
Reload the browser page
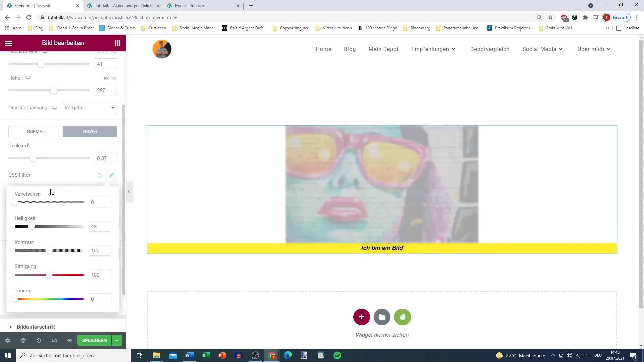[29, 17]
